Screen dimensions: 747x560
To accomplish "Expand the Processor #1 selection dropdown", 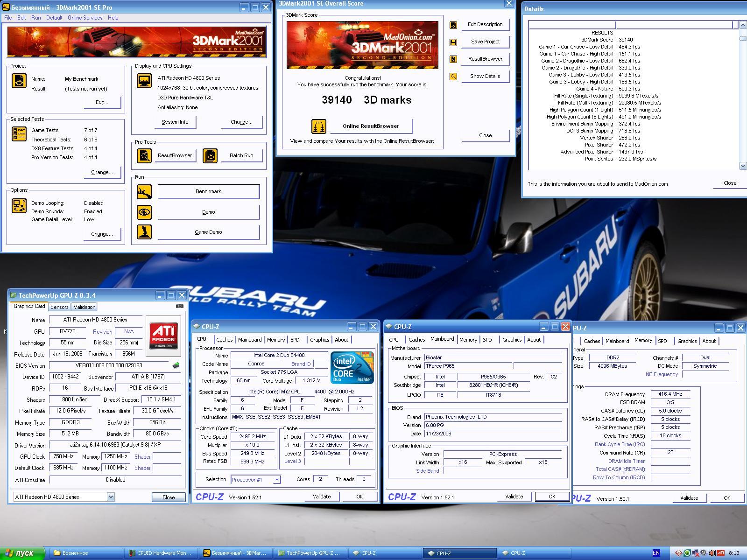I will pyautogui.click(x=277, y=479).
